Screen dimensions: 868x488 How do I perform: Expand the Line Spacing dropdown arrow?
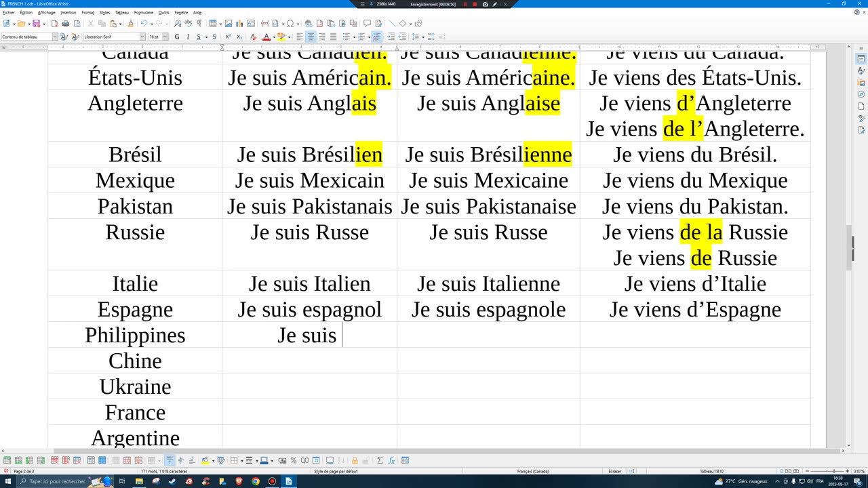[x=422, y=37]
